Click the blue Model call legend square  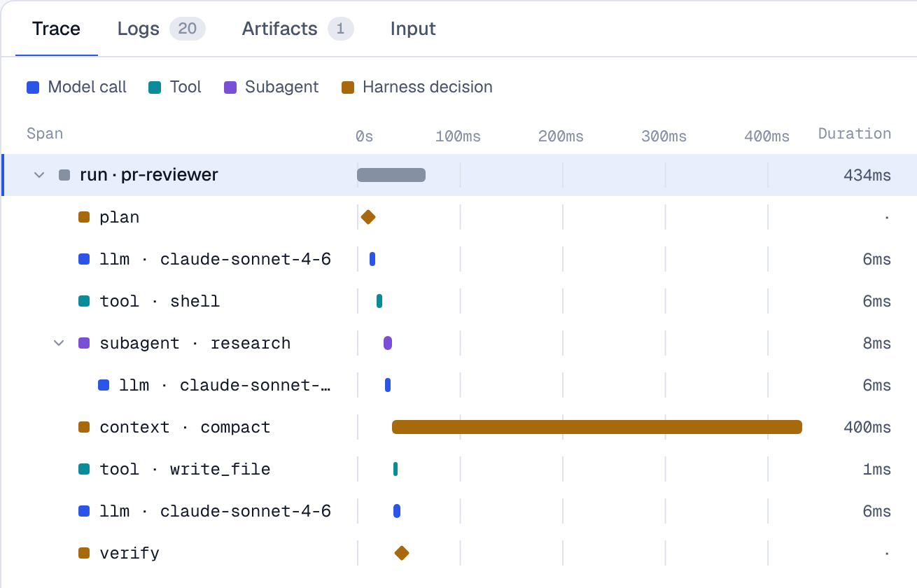click(32, 87)
